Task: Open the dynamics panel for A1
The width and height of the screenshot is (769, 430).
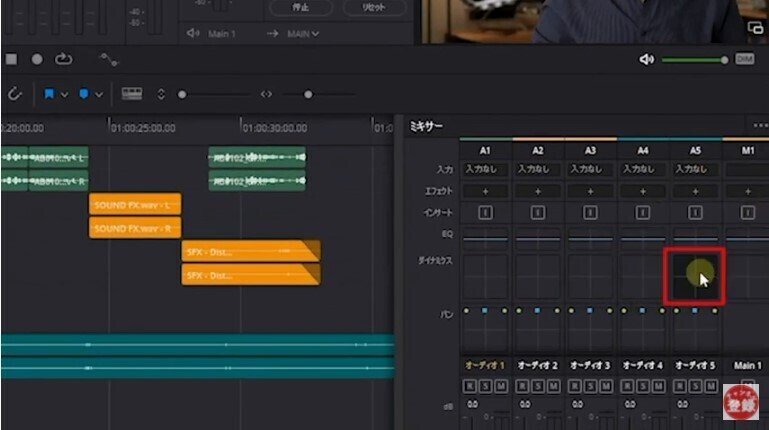Action: click(x=485, y=276)
